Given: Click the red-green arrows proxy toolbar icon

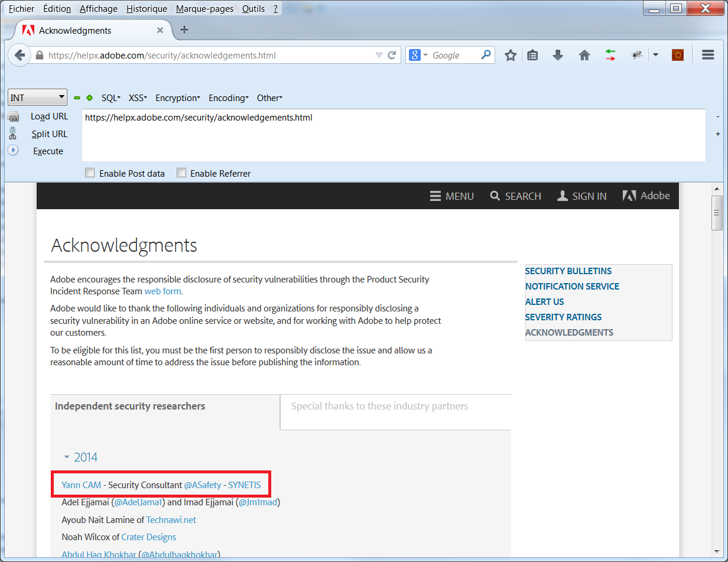Looking at the screenshot, I should click(x=610, y=55).
